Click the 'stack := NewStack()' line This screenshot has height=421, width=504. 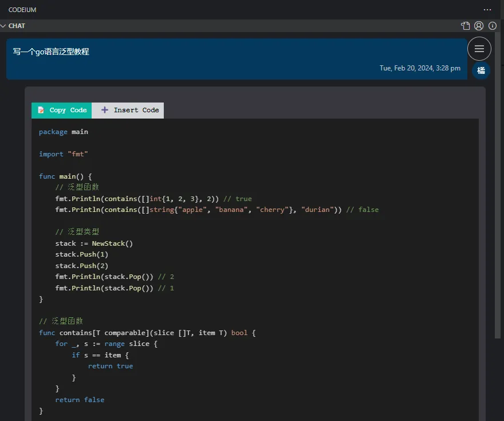(x=94, y=243)
